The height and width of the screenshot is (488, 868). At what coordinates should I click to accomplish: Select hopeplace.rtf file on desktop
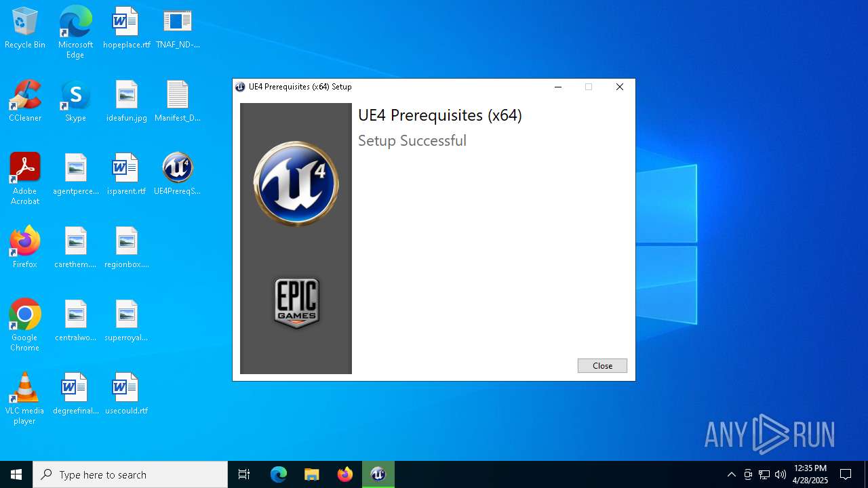click(x=126, y=28)
